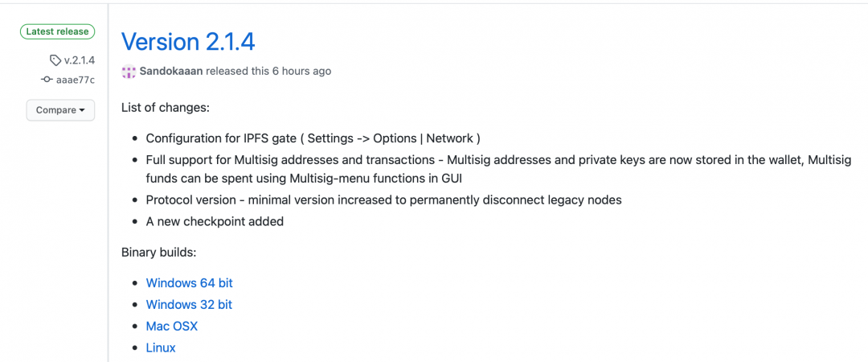Open Sandokaaan's avatar image

tap(129, 71)
